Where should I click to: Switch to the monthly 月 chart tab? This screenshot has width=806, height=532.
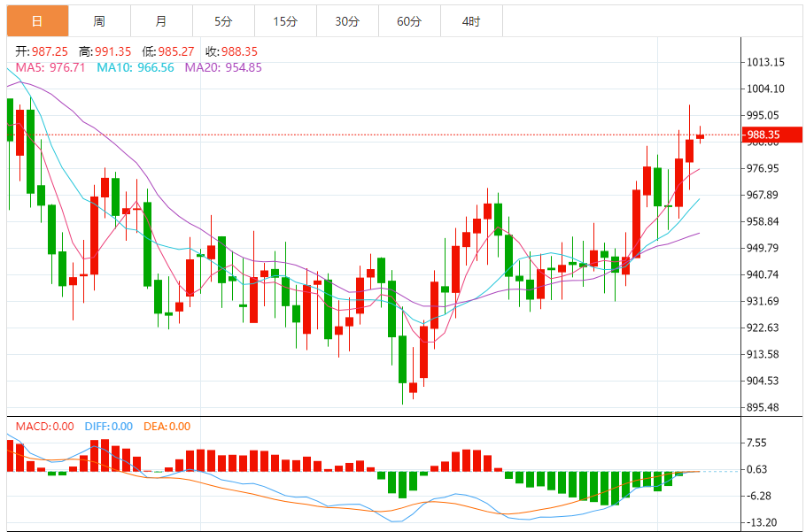[x=161, y=21]
